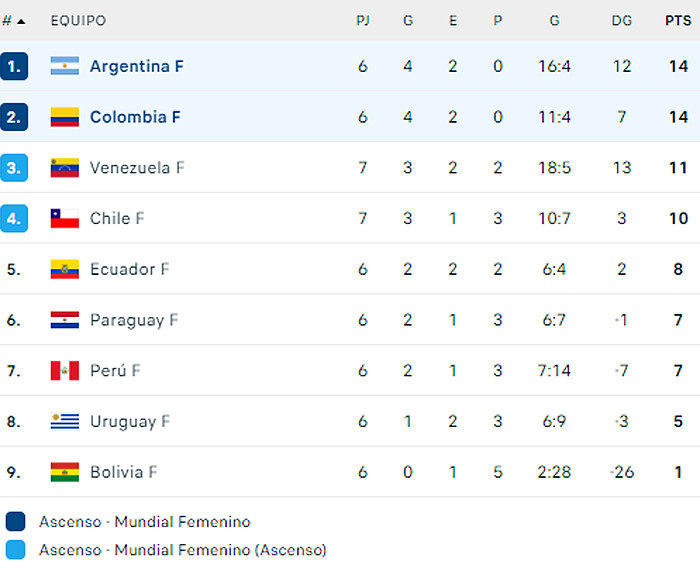The image size is (700, 575).
Task: Sort standings by DG column header
Action: pos(622,21)
